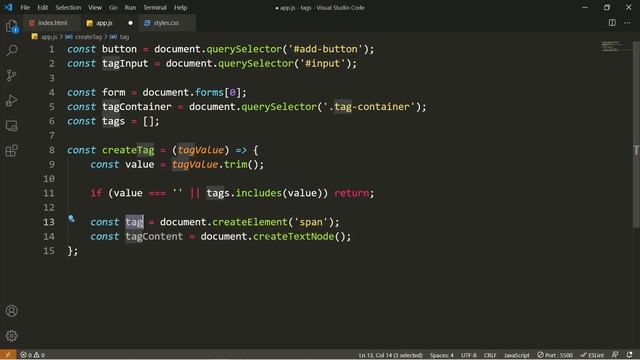Click the lightbulb code action on line 13
The width and height of the screenshot is (640, 360).
click(x=71, y=219)
